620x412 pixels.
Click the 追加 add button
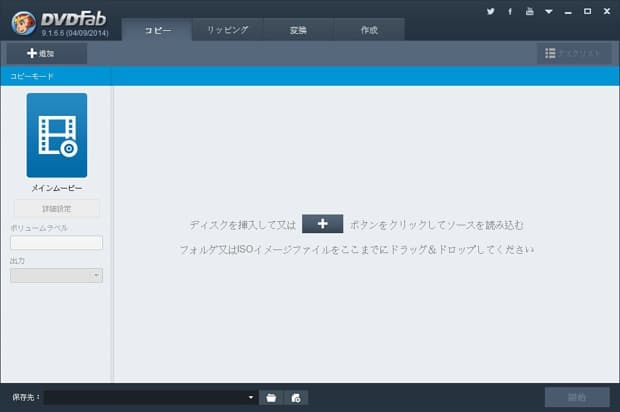46,53
